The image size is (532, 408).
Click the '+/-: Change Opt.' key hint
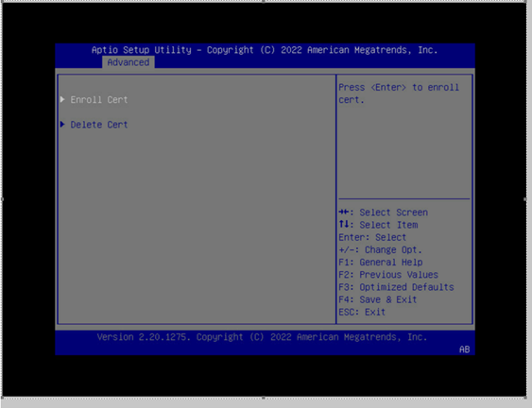[381, 250]
